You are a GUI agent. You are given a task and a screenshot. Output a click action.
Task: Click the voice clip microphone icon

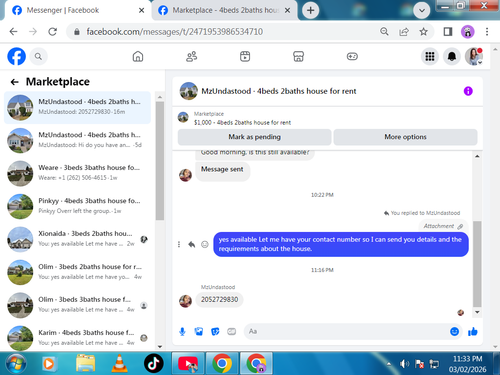[182, 331]
